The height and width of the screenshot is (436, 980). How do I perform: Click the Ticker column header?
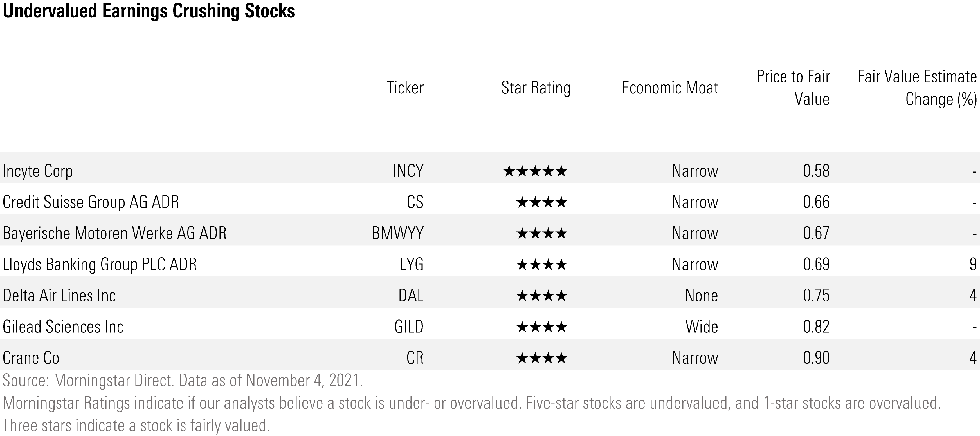click(x=405, y=88)
